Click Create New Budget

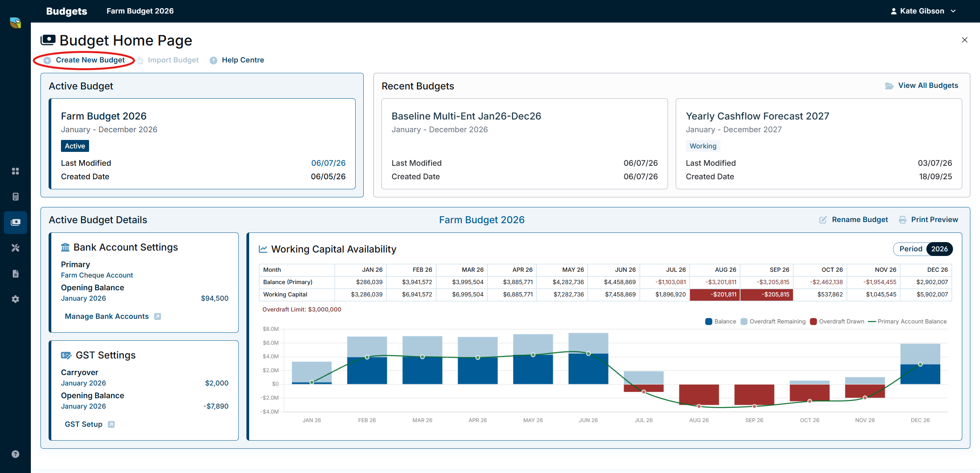point(90,60)
